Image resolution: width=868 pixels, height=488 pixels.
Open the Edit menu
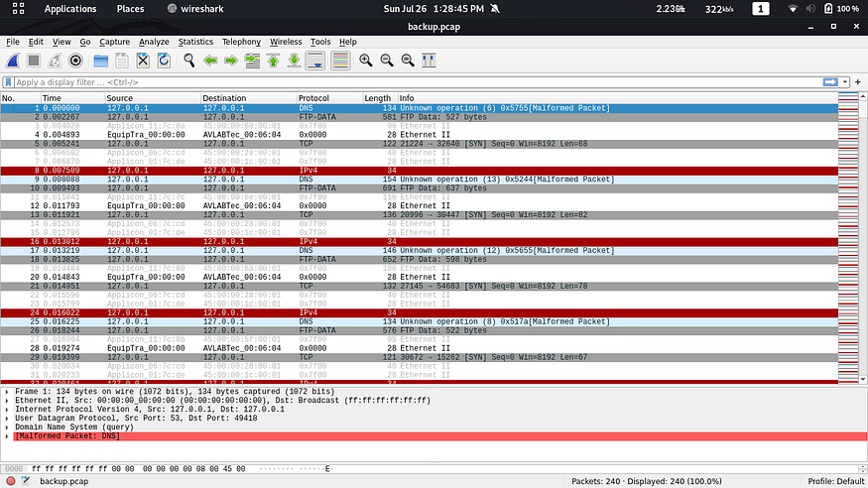(x=36, y=42)
